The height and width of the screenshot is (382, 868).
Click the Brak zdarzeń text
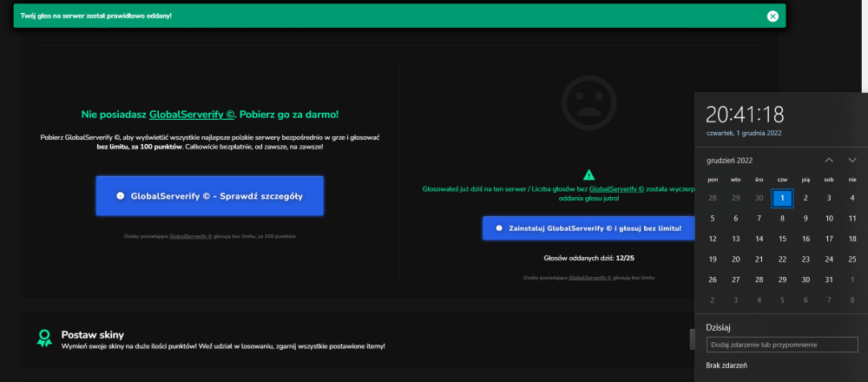[x=727, y=366]
